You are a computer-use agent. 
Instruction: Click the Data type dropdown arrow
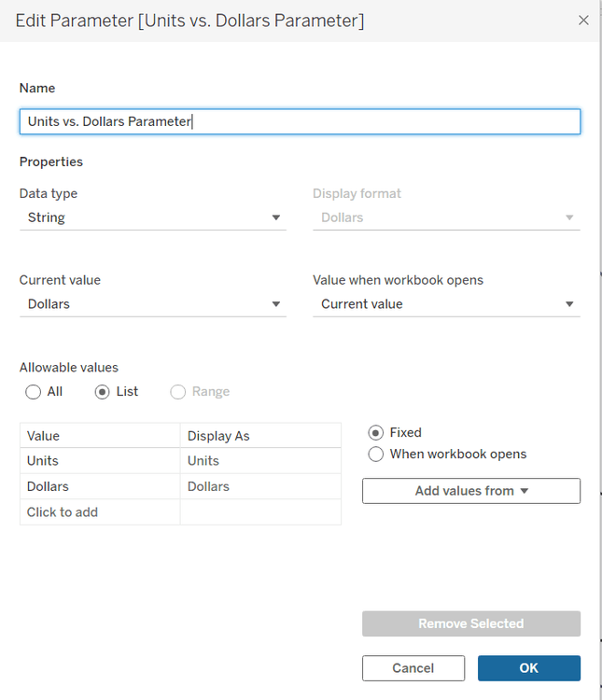pyautogui.click(x=276, y=217)
